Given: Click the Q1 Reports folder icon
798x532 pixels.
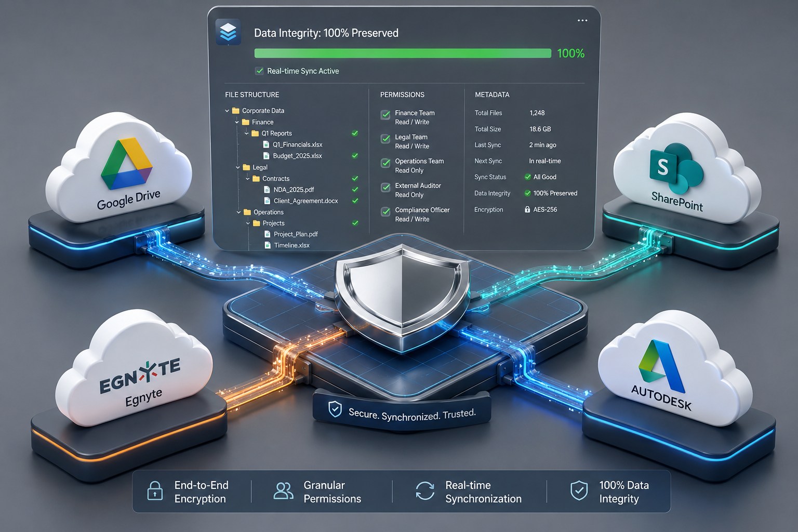Looking at the screenshot, I should coord(255,134).
